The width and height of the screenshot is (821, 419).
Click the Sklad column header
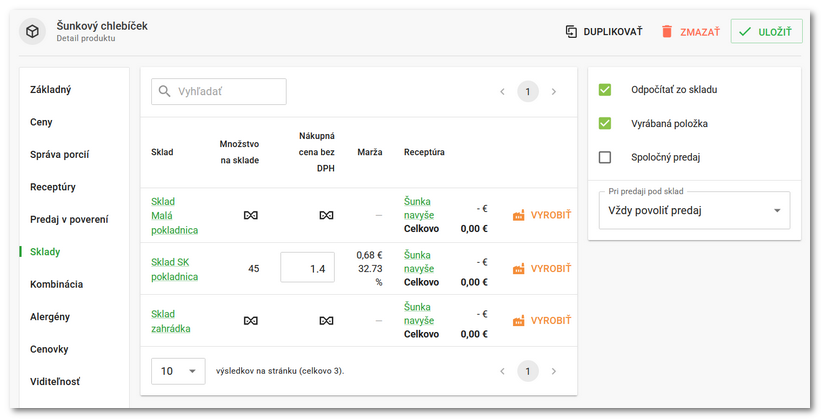coord(162,152)
